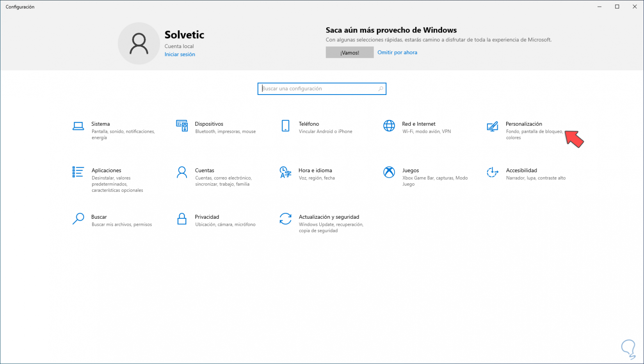Open the Sistema laptop icon
The image size is (644, 364).
pyautogui.click(x=78, y=126)
